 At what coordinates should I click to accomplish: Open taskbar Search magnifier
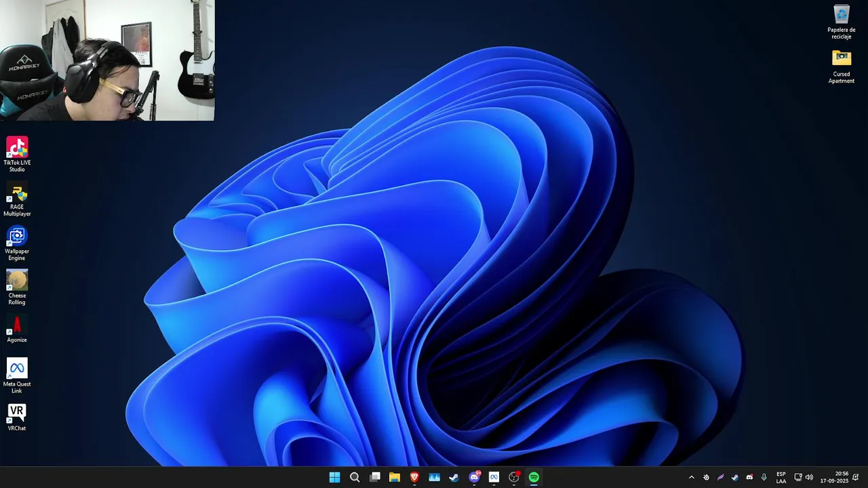coord(355,477)
